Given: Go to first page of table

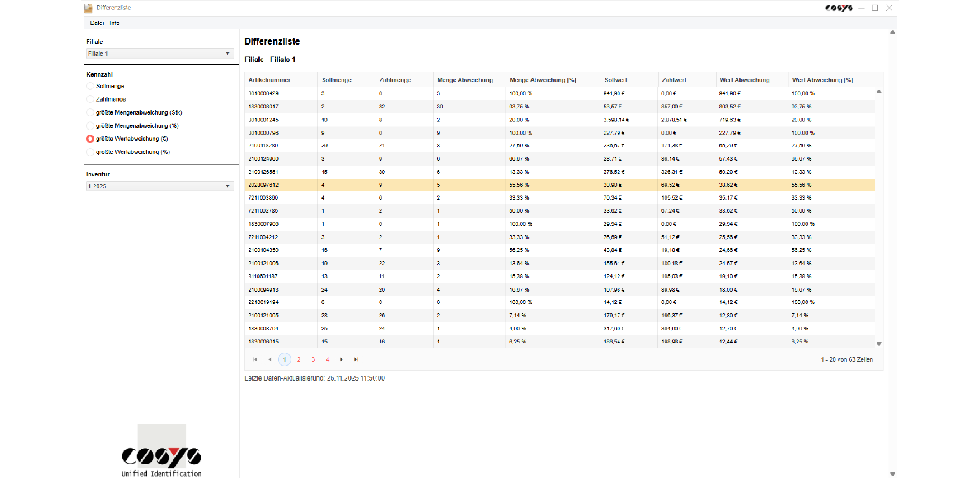Looking at the screenshot, I should (255, 360).
